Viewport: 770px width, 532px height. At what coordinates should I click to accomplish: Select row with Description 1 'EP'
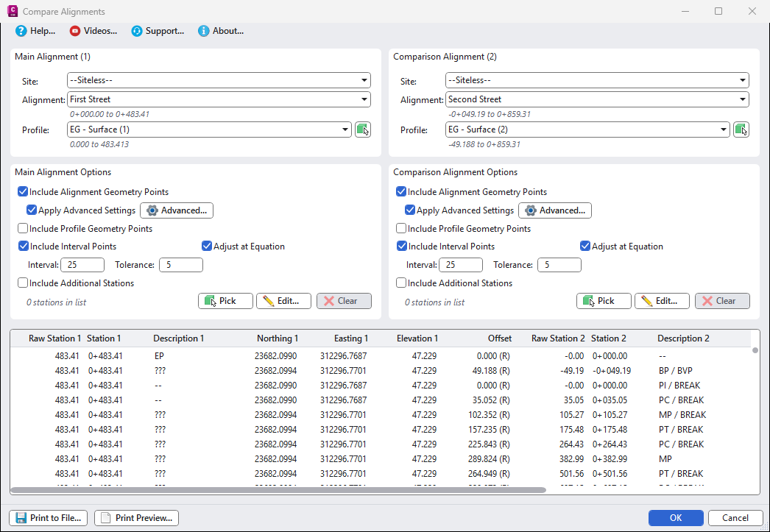(381, 356)
